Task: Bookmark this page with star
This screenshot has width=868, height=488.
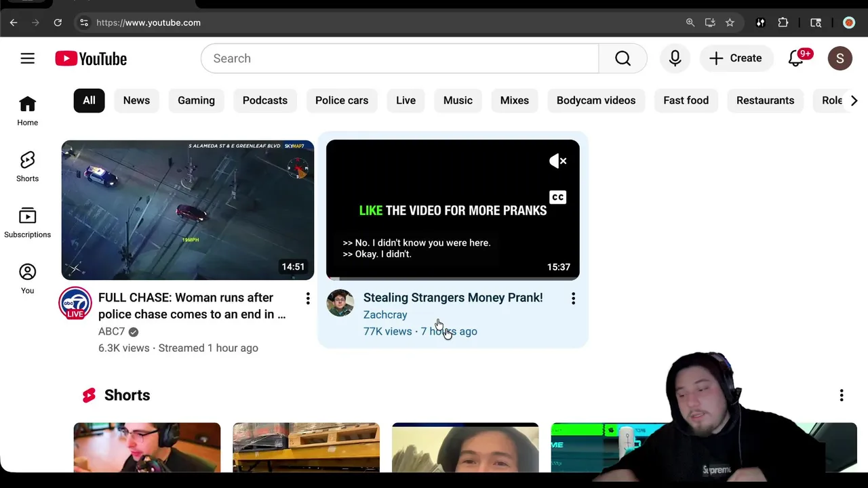Action: click(730, 22)
